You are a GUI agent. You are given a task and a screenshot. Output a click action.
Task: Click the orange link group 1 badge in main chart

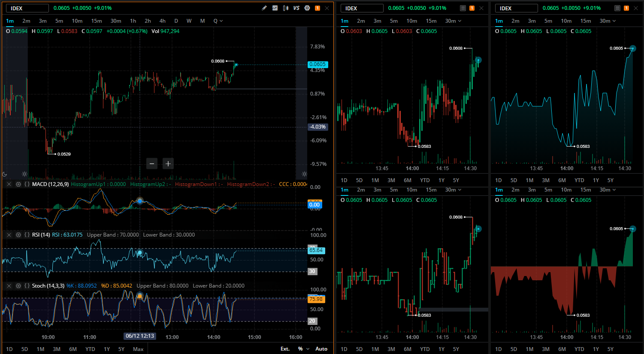317,8
